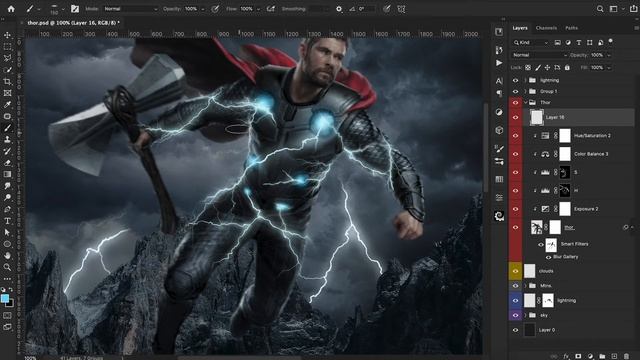Filter layers by pixel layers
640x360 pixels.
558,42
